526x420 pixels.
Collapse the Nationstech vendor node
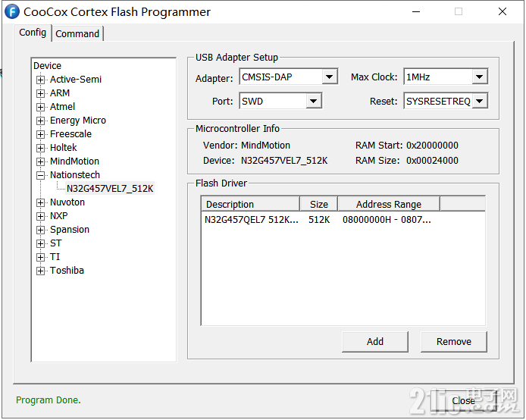[41, 175]
